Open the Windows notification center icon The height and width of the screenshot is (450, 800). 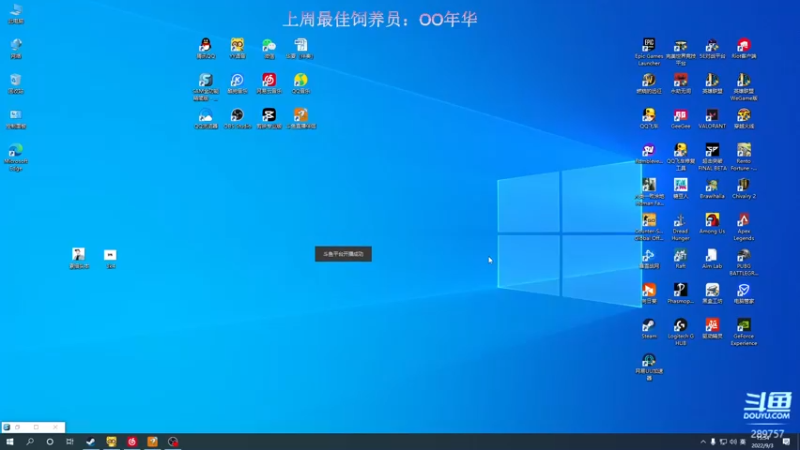(787, 442)
